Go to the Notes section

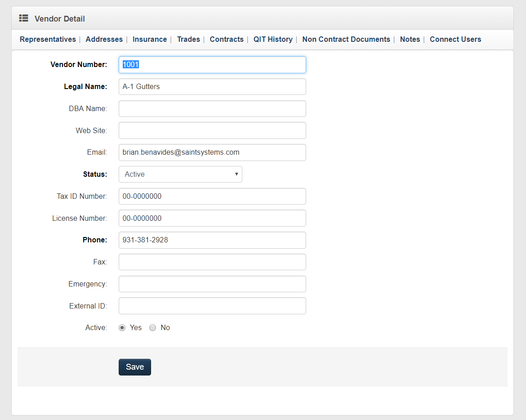click(x=410, y=39)
